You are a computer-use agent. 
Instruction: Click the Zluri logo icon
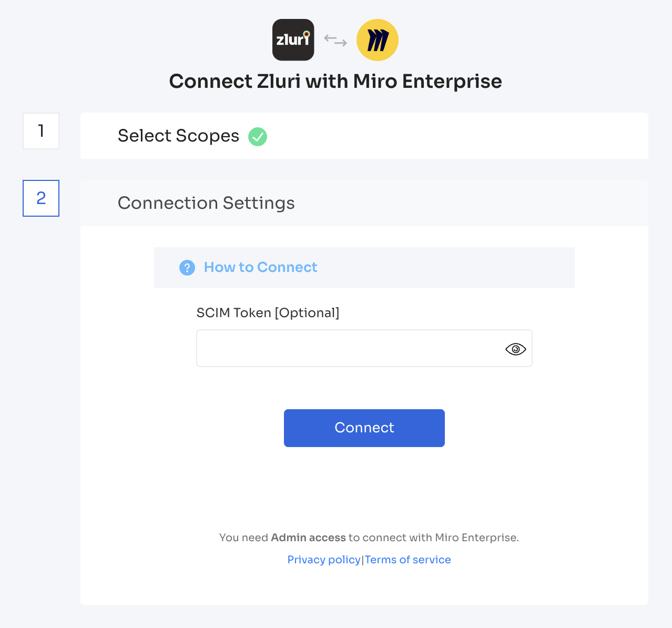[x=293, y=40]
